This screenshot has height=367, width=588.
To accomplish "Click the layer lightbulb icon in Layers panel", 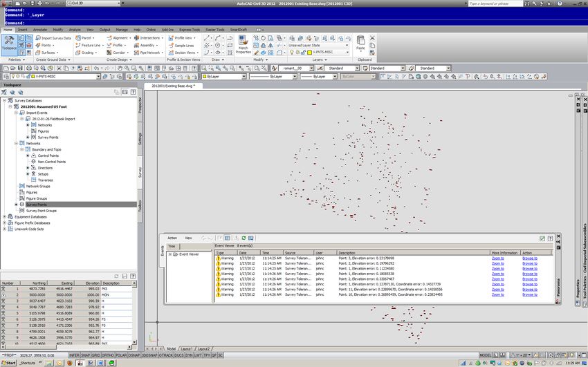I will coord(291,53).
